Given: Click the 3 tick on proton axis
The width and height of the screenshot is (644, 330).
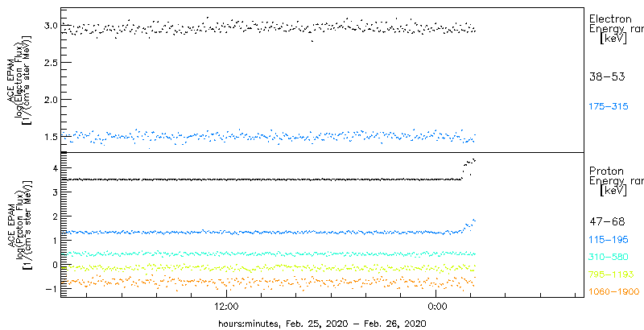Looking at the screenshot, I should (x=53, y=192).
